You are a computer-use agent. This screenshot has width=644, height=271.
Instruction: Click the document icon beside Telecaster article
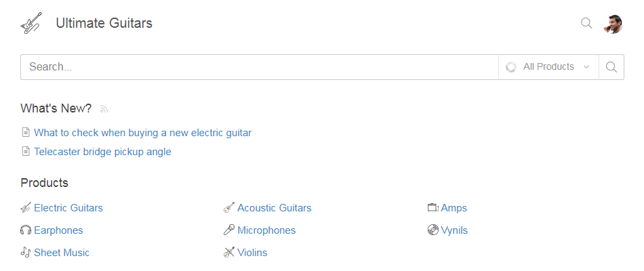coord(26,152)
